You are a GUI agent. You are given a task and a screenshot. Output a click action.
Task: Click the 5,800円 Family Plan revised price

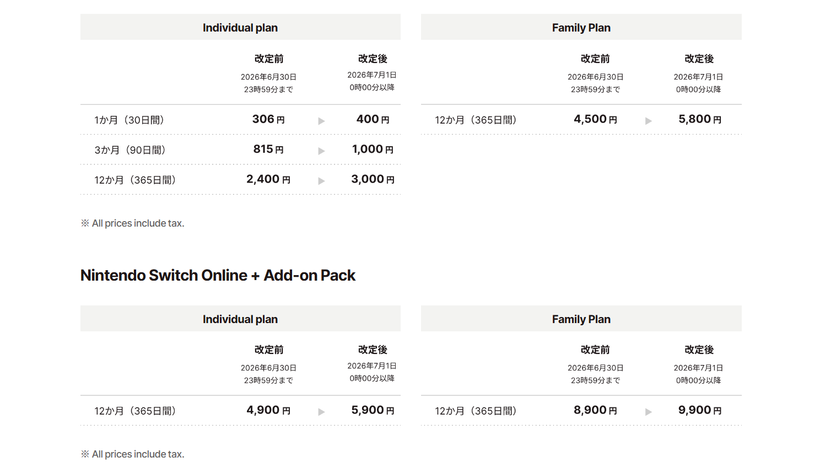[x=699, y=119]
